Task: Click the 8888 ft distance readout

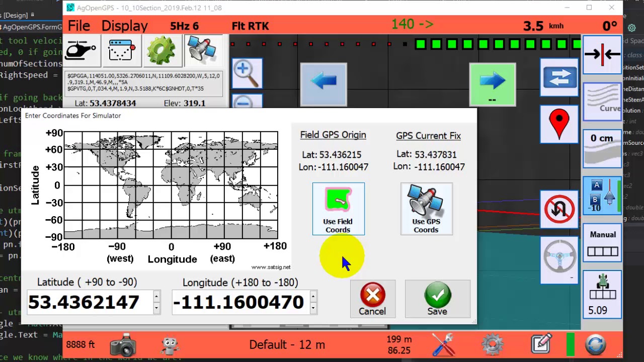Action: click(80, 345)
